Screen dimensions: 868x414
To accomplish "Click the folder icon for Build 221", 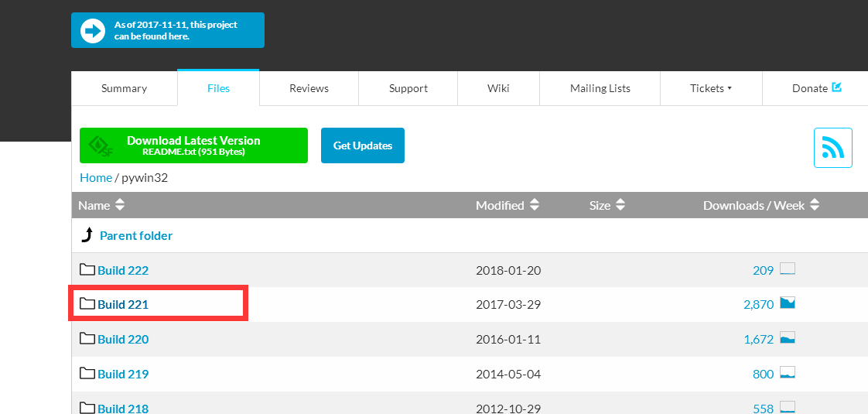I will (87, 303).
